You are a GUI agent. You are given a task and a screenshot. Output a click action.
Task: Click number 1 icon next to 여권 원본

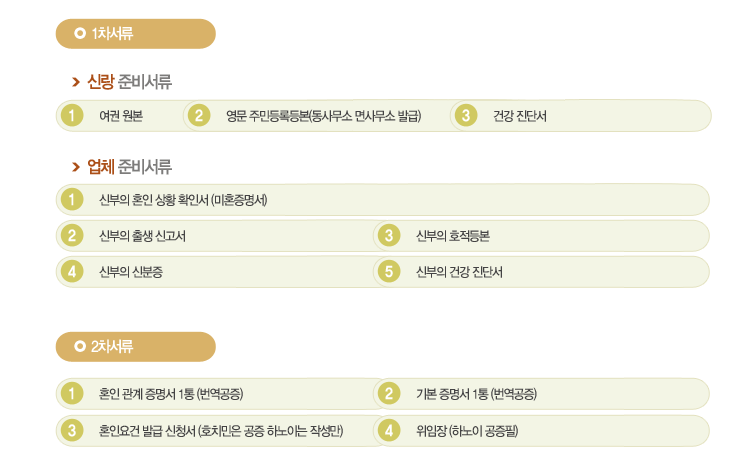(x=71, y=116)
